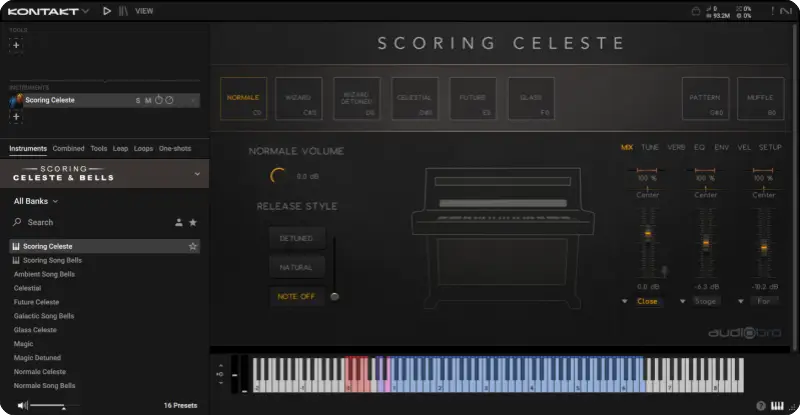Click the Normale Volume knob
This screenshot has height=415, width=800.
(x=278, y=176)
